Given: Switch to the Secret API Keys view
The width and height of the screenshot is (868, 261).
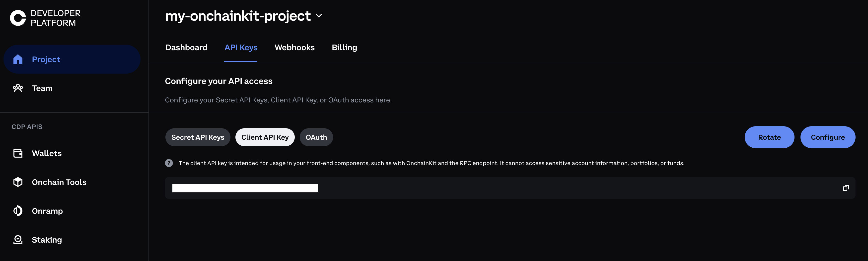Looking at the screenshot, I should point(198,137).
